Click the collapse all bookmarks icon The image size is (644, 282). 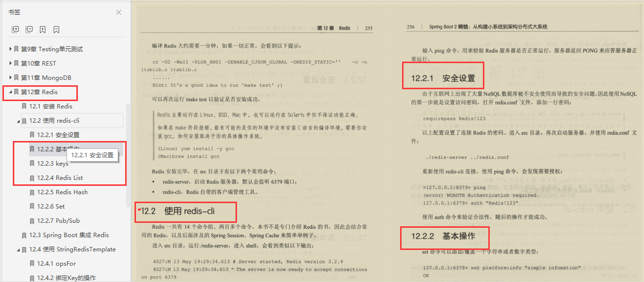(x=29, y=30)
